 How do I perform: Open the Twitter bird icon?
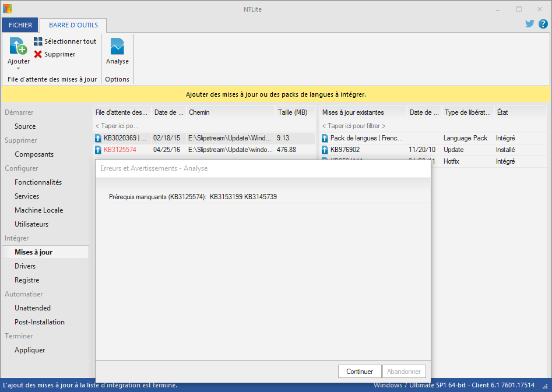[x=529, y=24]
